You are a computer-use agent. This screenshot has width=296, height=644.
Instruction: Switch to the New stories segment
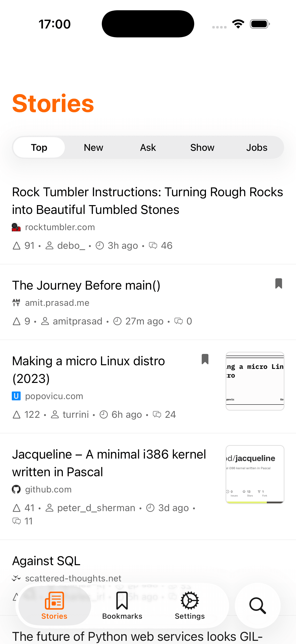[94, 148]
